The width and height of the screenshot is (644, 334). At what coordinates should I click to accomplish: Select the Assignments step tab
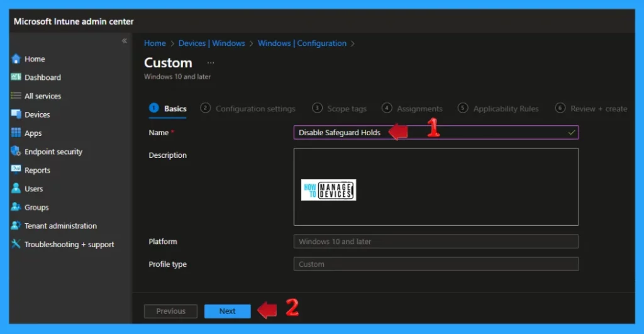coord(412,108)
